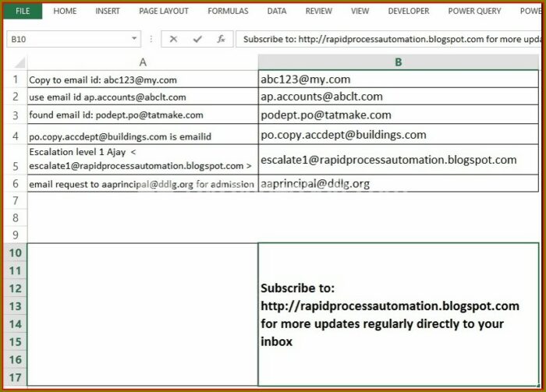Switch to the INSERT ribbon tab
Viewport: 546px width, 392px height.
(108, 11)
